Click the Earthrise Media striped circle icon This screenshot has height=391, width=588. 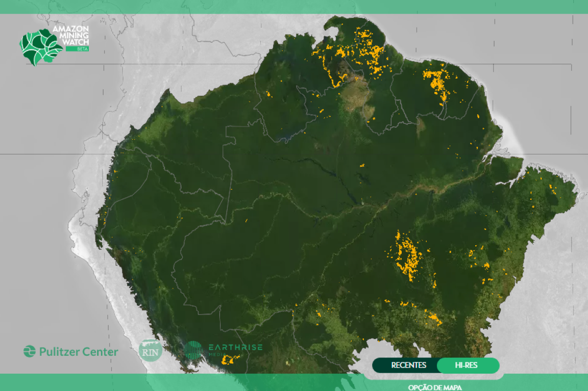[194, 350]
